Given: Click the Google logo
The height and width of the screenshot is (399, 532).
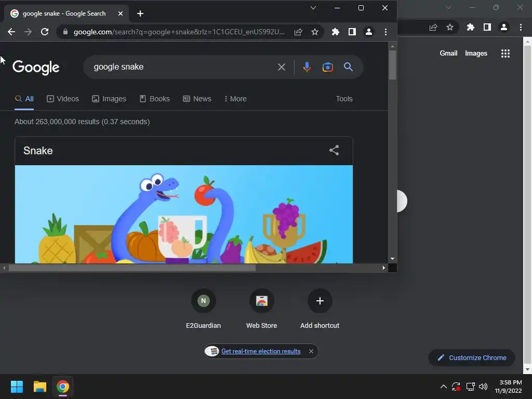Looking at the screenshot, I should coord(36,67).
